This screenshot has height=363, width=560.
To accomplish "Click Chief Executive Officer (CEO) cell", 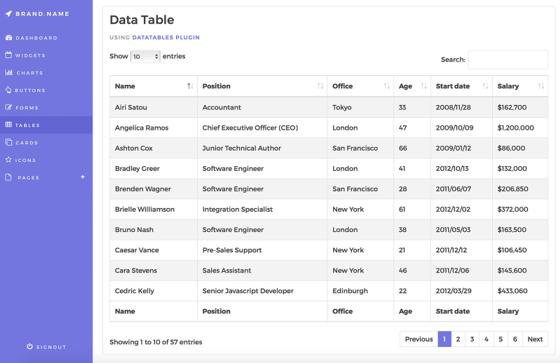I will coord(262,128).
